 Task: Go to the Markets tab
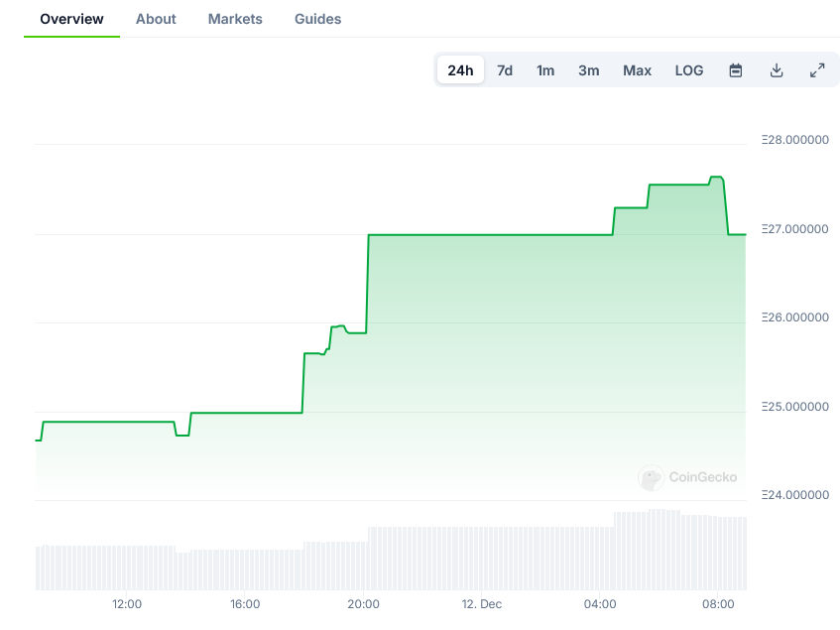pyautogui.click(x=235, y=19)
